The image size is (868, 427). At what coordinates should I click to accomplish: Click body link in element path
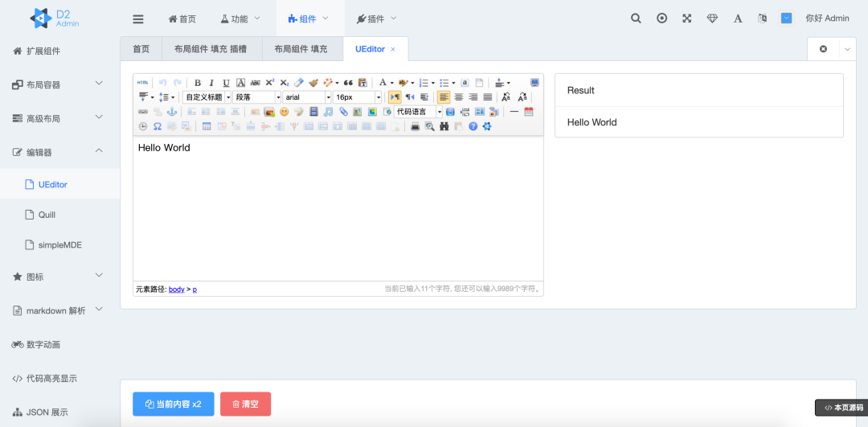(177, 289)
